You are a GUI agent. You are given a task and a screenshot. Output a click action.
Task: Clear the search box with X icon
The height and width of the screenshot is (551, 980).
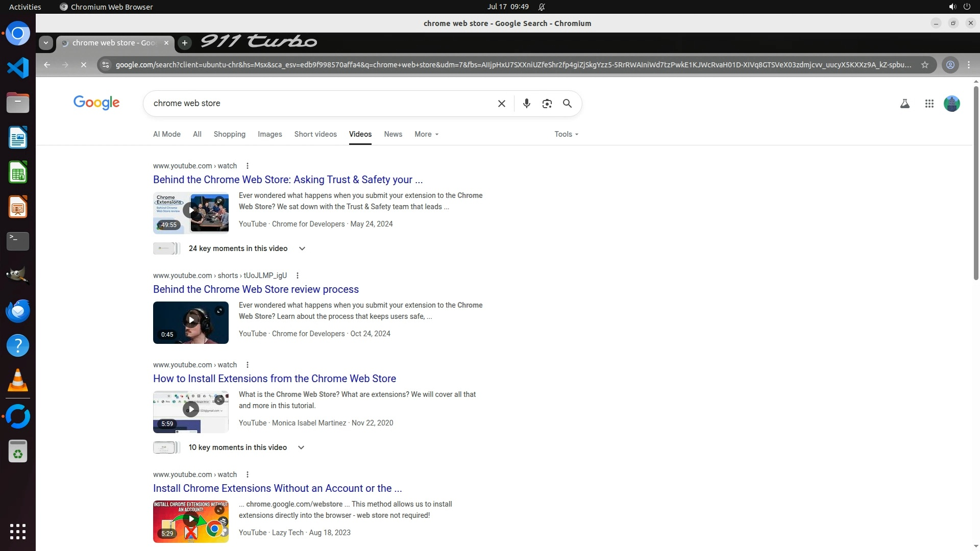(501, 104)
